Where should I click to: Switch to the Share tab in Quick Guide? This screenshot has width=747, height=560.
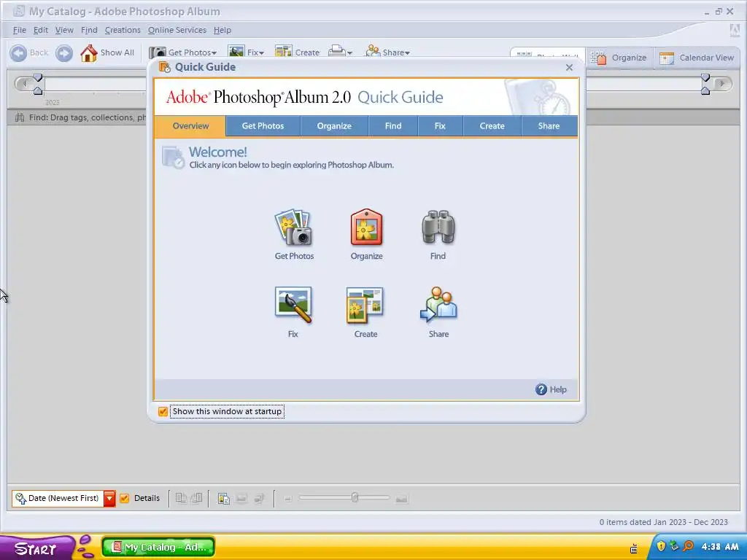tap(549, 126)
